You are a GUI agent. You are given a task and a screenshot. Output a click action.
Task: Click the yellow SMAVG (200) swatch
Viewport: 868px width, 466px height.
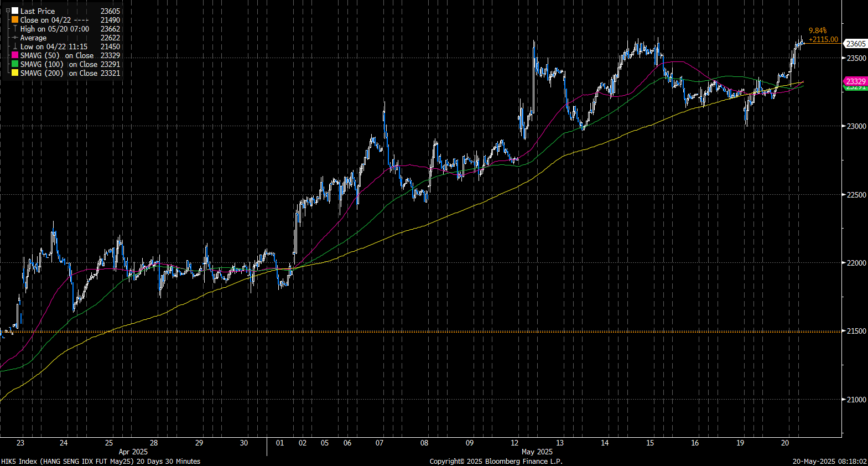(15, 73)
